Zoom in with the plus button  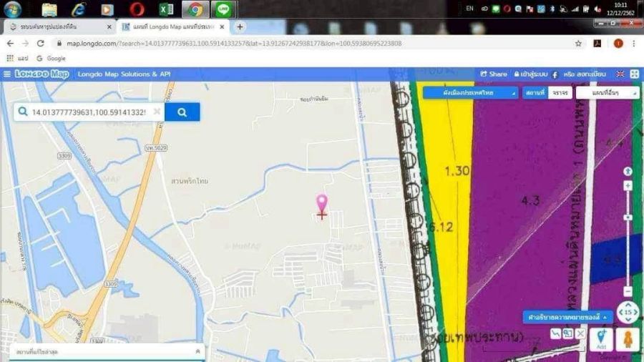pyautogui.click(x=628, y=186)
